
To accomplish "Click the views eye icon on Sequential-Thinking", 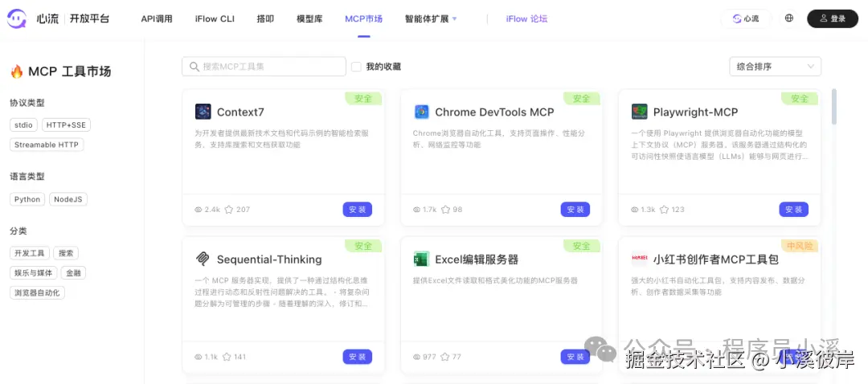I will pyautogui.click(x=199, y=357).
